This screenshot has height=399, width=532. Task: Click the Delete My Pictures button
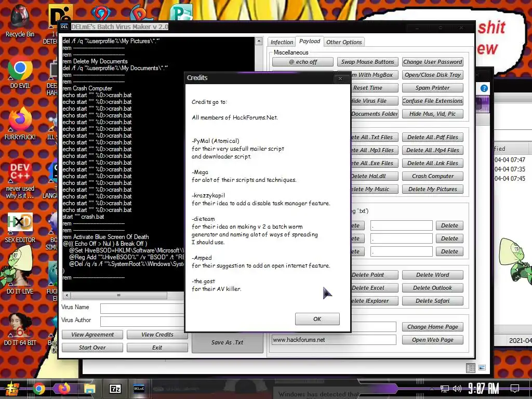point(433,189)
